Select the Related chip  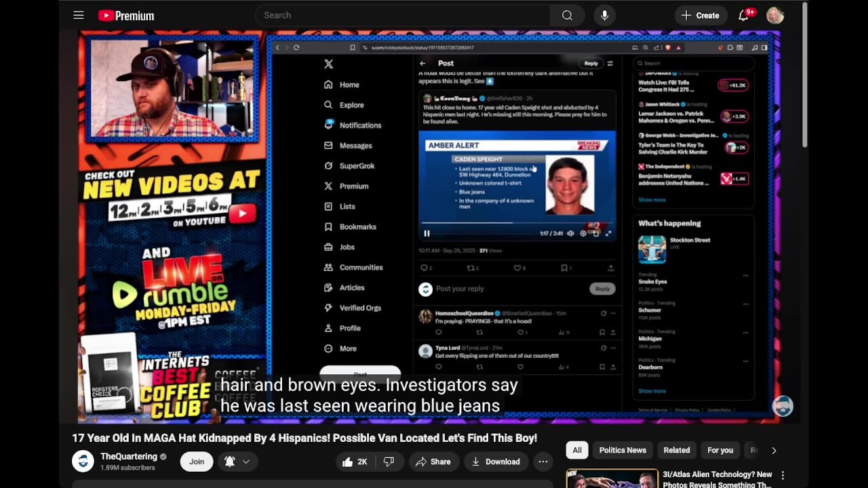click(677, 450)
